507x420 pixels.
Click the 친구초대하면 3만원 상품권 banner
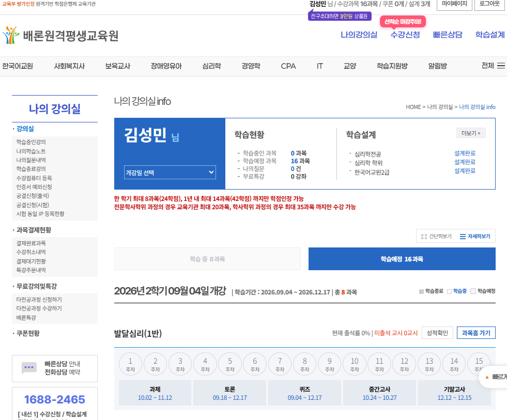(x=340, y=16)
